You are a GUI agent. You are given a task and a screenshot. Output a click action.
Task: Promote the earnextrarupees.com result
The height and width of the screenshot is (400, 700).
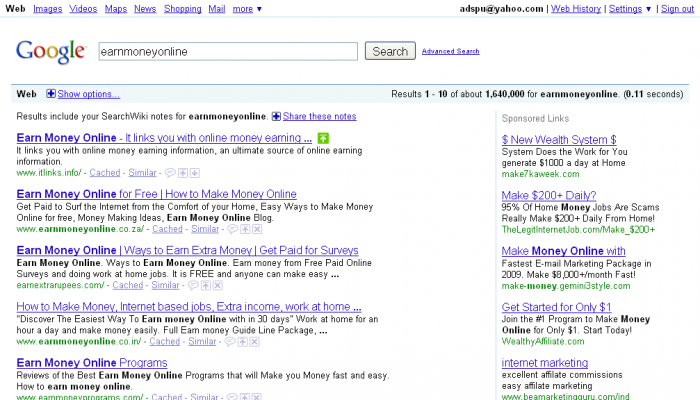(x=205, y=285)
